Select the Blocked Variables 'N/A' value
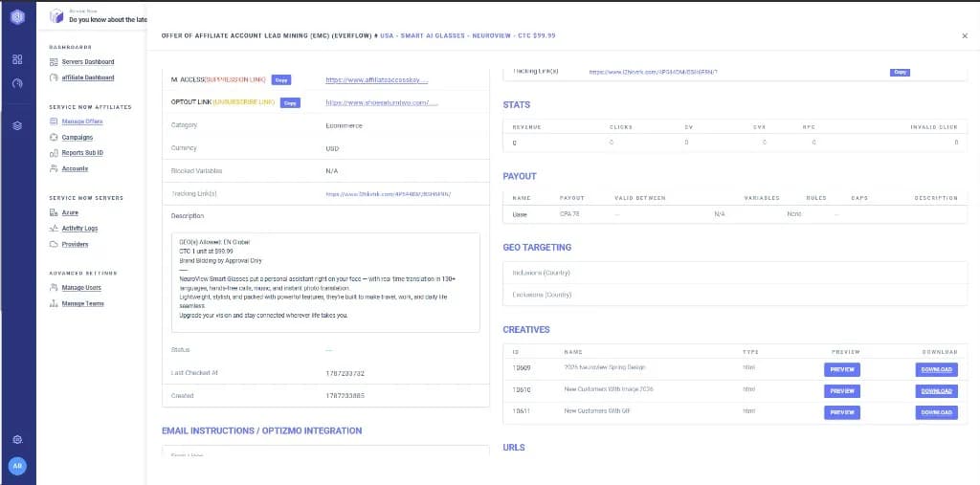 (332, 171)
